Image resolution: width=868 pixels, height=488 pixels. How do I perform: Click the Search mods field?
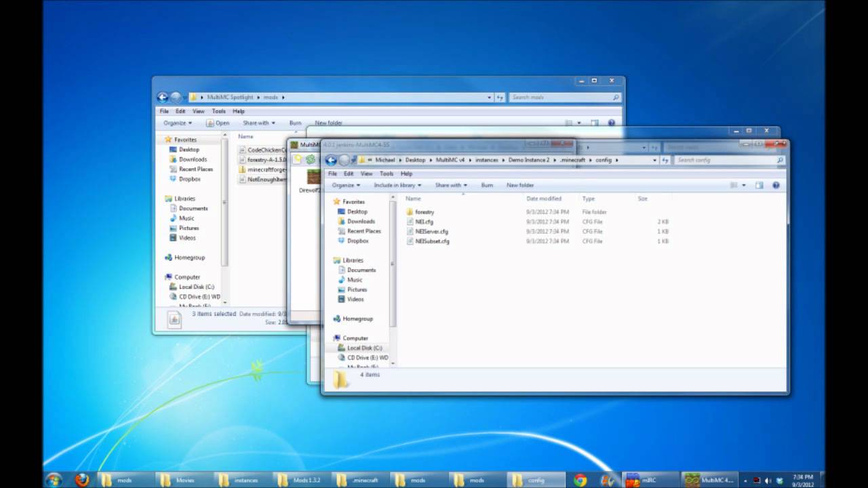[564, 97]
